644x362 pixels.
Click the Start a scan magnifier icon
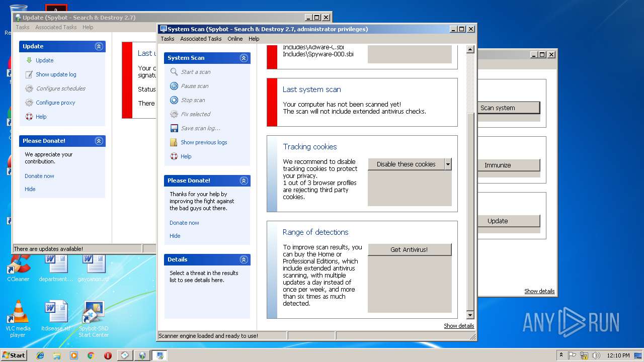click(x=174, y=72)
